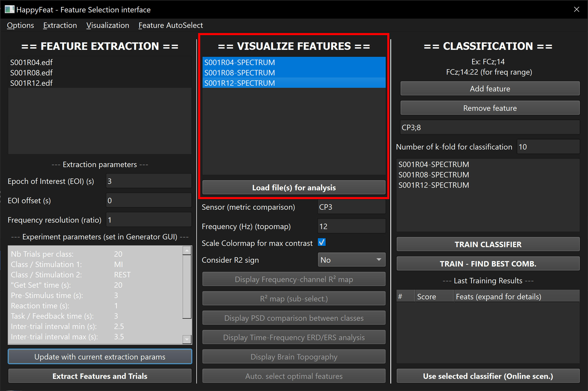Click the TRAIN CLASSIFIER button
The height and width of the screenshot is (391, 588).
tap(488, 244)
